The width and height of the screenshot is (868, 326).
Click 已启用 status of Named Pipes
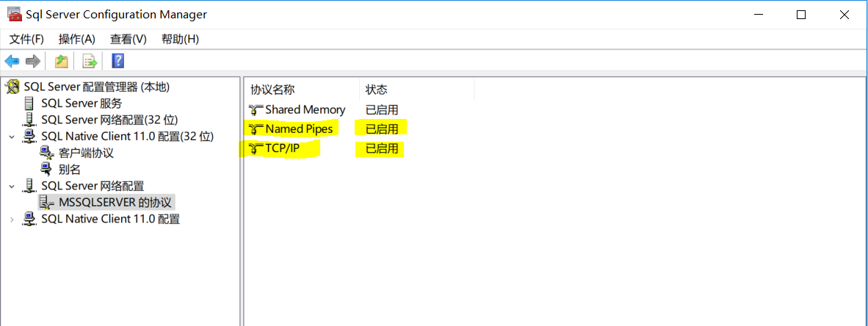pos(382,129)
